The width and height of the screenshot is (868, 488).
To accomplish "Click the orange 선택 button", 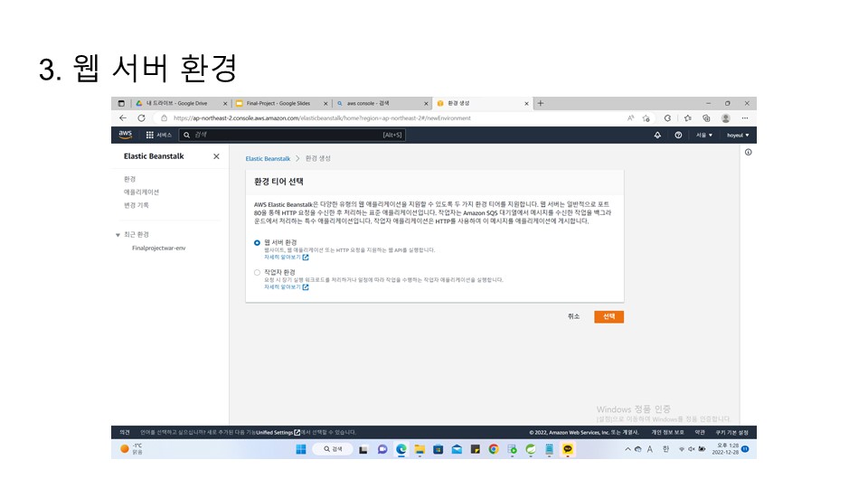I will pyautogui.click(x=609, y=316).
